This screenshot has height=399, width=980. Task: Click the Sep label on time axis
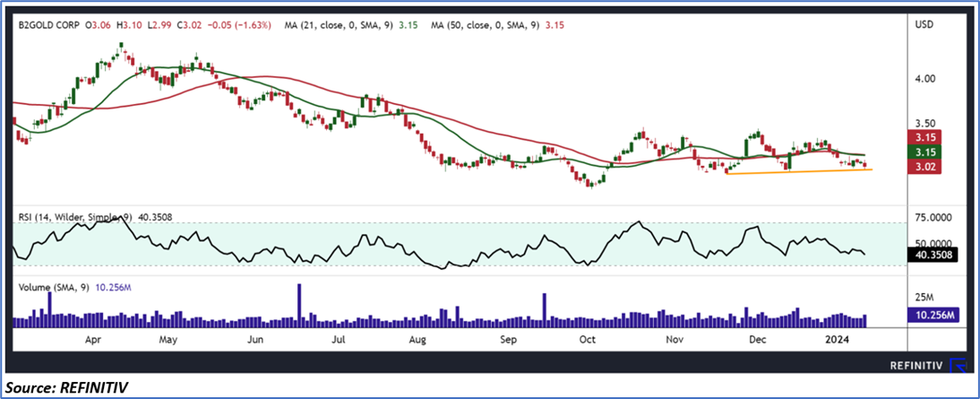(509, 340)
